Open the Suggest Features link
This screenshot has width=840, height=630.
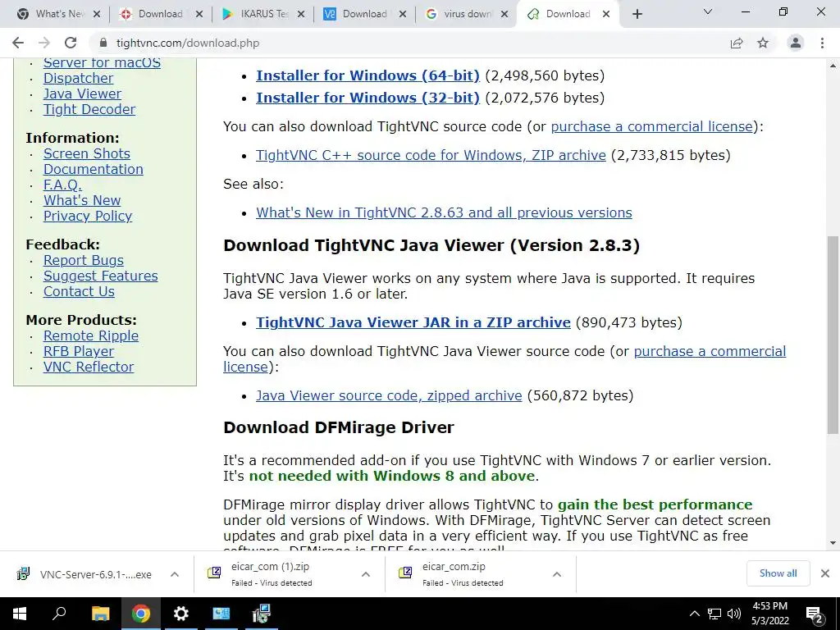tap(100, 276)
